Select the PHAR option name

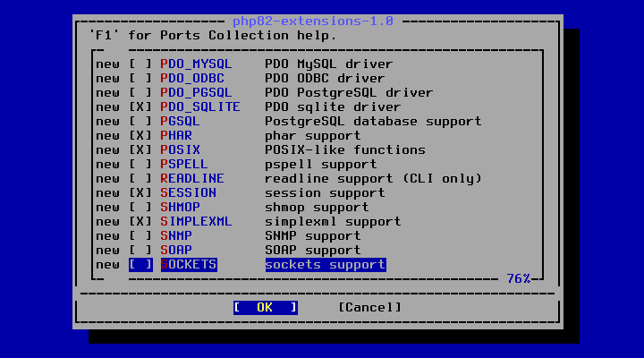tap(176, 136)
